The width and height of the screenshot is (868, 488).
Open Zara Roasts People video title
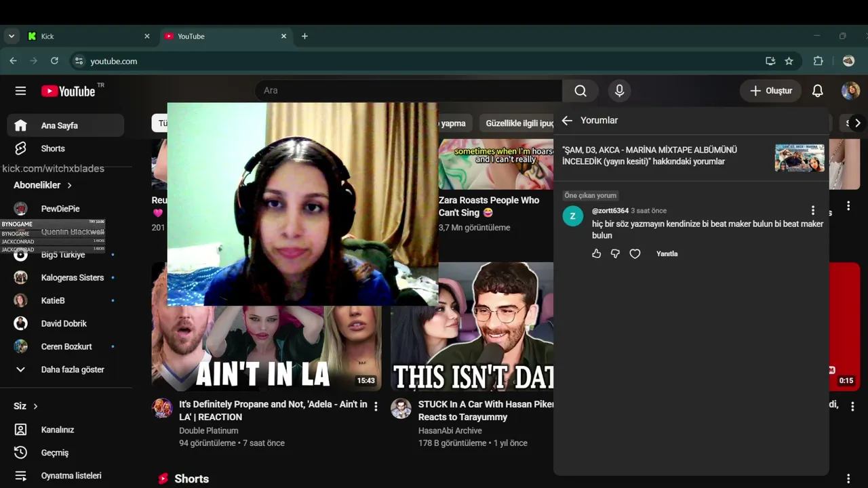pyautogui.click(x=489, y=207)
